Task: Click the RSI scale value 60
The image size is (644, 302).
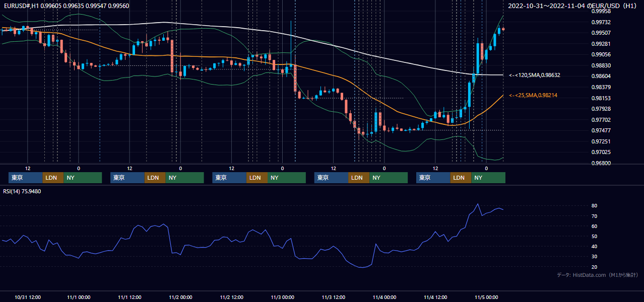Action: coord(595,226)
